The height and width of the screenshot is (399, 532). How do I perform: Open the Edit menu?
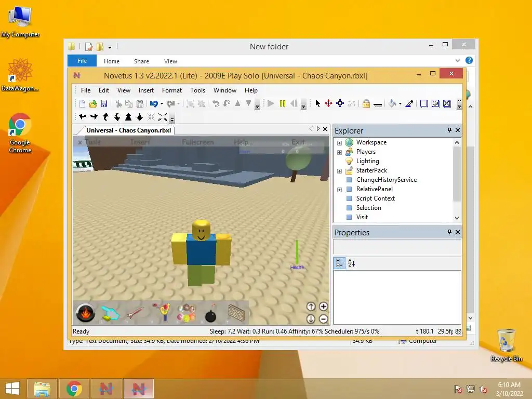(104, 90)
